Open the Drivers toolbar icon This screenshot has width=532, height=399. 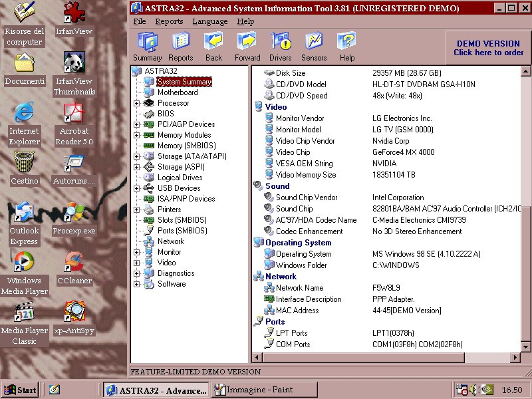[281, 47]
